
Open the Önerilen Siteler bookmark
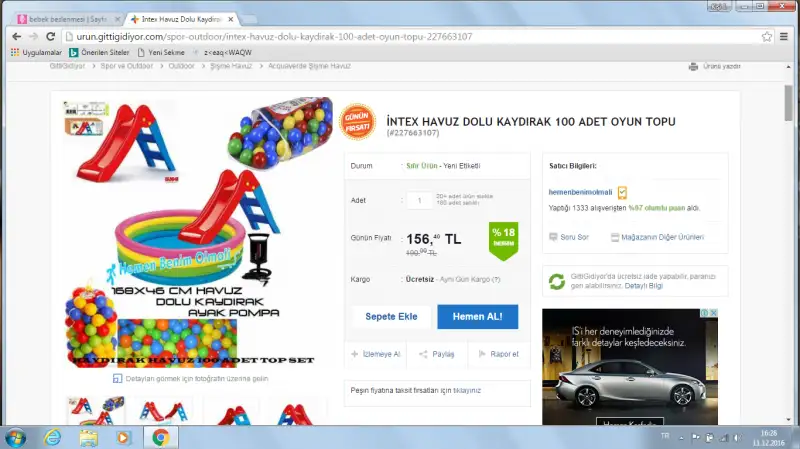tap(99, 53)
